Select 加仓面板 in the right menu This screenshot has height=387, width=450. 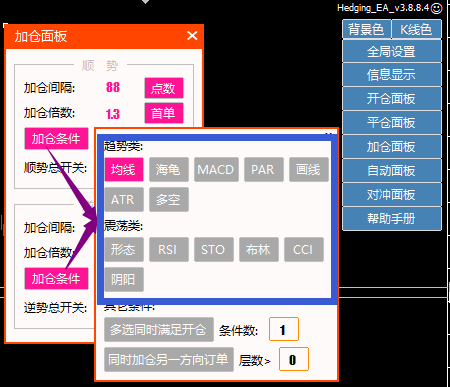click(x=392, y=147)
